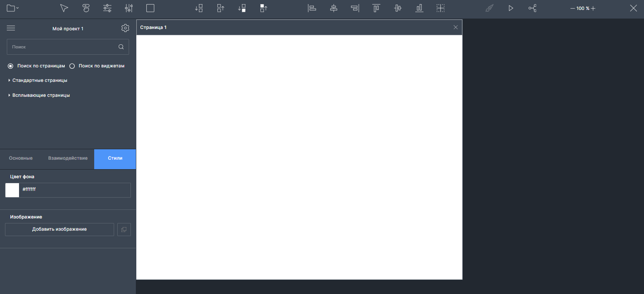Align selection to top edge
The image size is (644, 294).
click(x=376, y=8)
